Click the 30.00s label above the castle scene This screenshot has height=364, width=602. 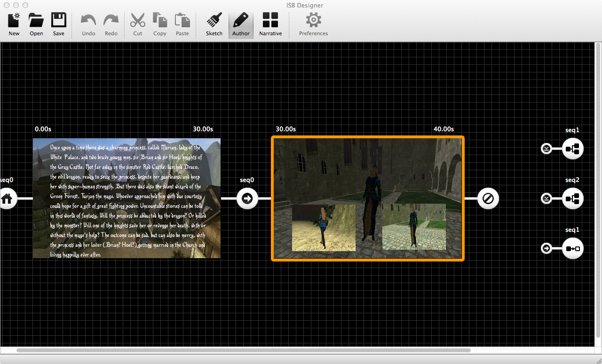click(x=286, y=129)
